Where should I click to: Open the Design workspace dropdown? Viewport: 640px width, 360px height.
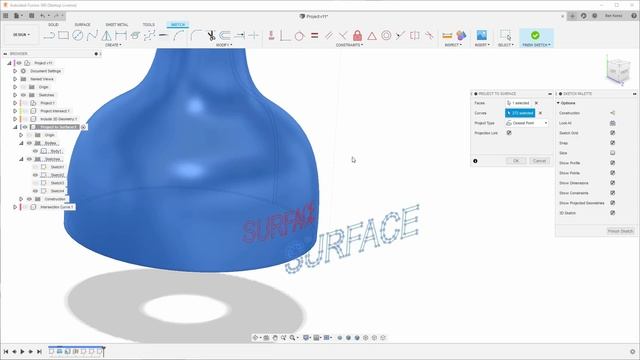tap(22, 35)
